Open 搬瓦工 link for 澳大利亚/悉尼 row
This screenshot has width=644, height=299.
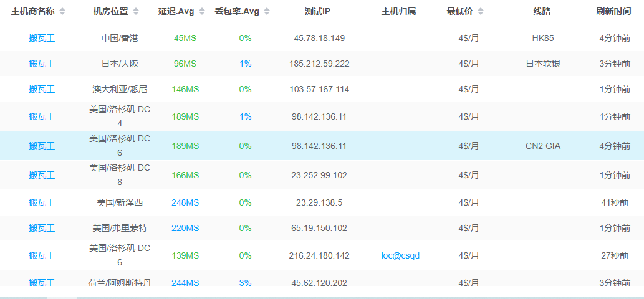[42, 89]
